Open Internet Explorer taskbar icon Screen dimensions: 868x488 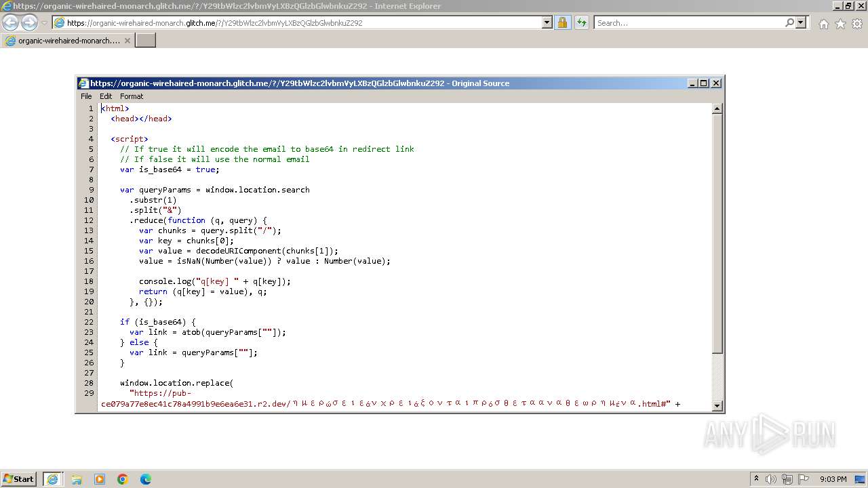[x=52, y=479]
